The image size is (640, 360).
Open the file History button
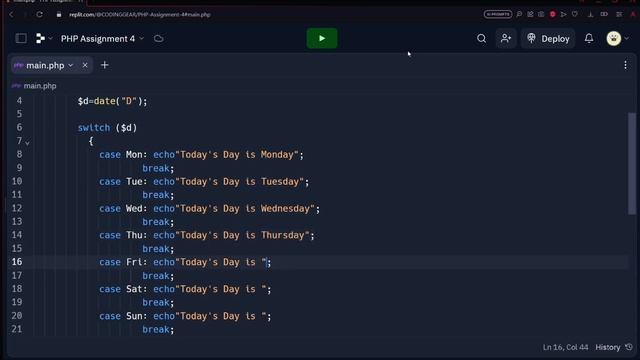coord(607,347)
